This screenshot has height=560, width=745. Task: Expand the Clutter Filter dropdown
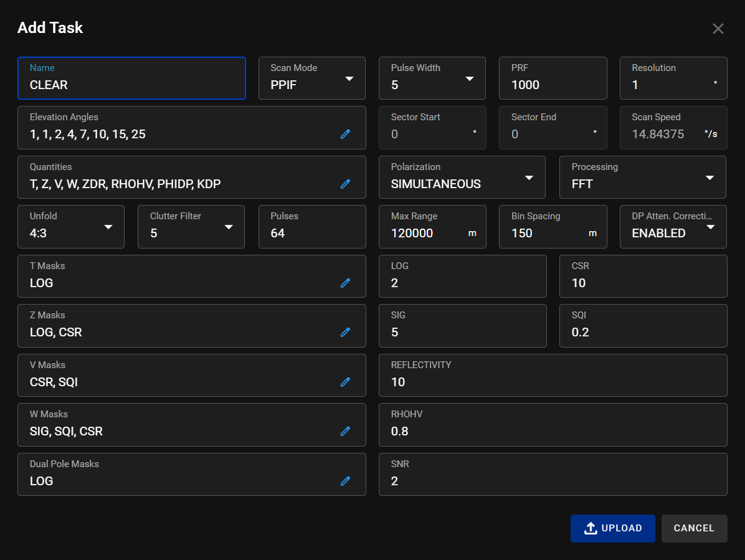(191, 227)
